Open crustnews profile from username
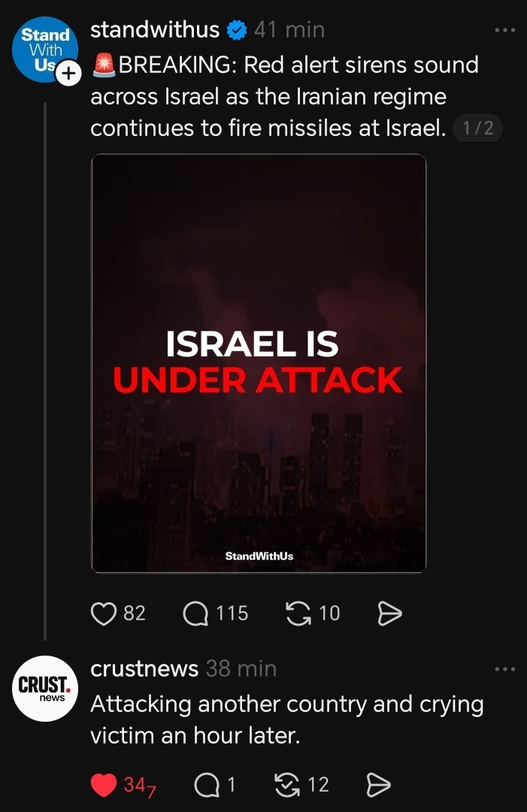 tap(144, 668)
